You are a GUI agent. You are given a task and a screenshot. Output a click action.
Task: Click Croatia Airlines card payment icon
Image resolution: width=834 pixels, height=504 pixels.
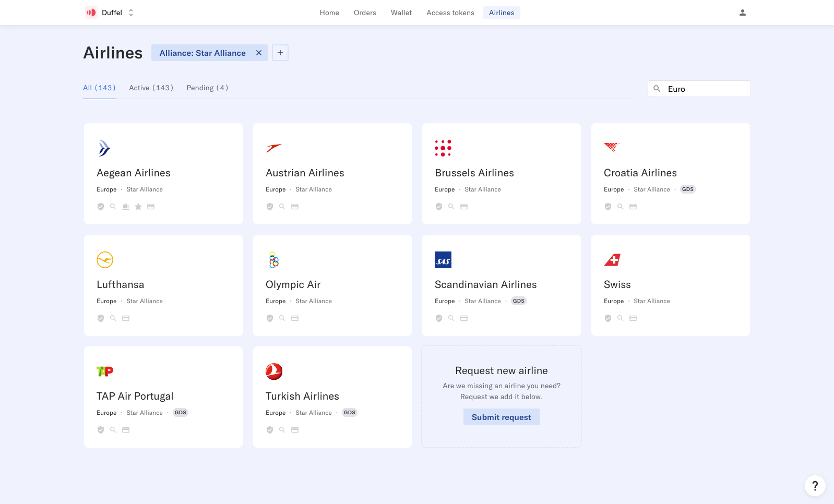click(633, 207)
